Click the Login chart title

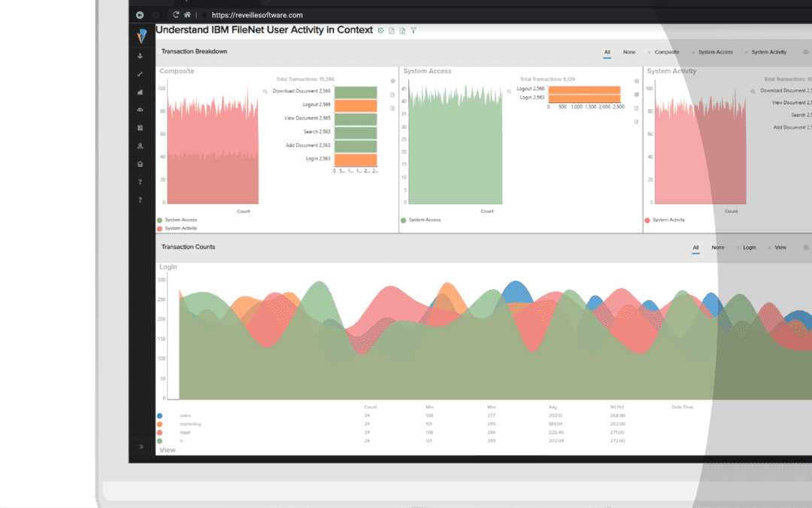168,267
